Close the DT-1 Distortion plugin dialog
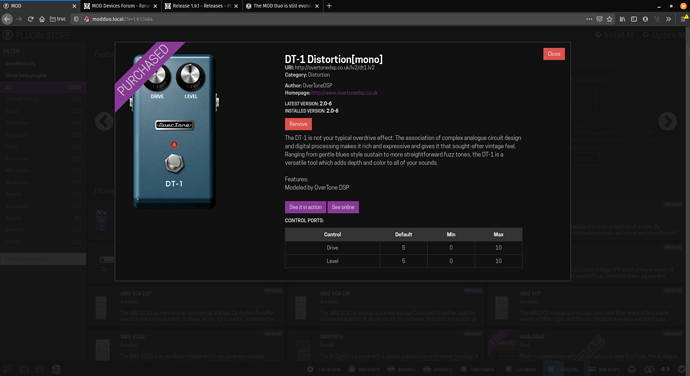This screenshot has width=690, height=376. 554,54
